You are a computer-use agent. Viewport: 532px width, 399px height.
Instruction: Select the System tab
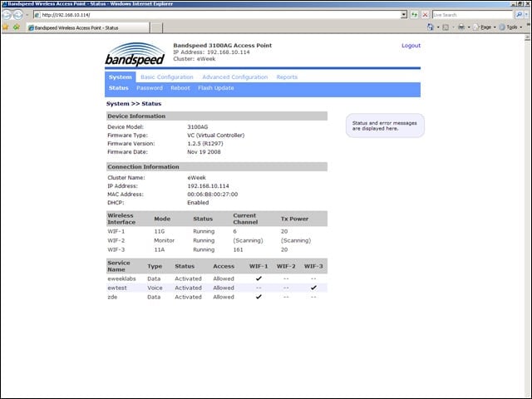120,77
